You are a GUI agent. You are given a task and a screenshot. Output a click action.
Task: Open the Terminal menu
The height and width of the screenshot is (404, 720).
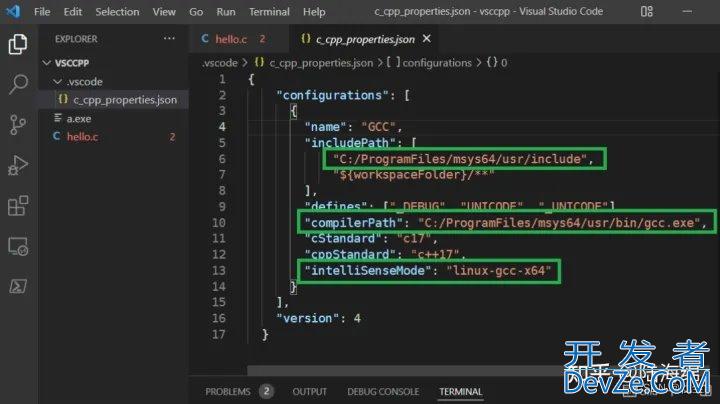click(x=269, y=11)
